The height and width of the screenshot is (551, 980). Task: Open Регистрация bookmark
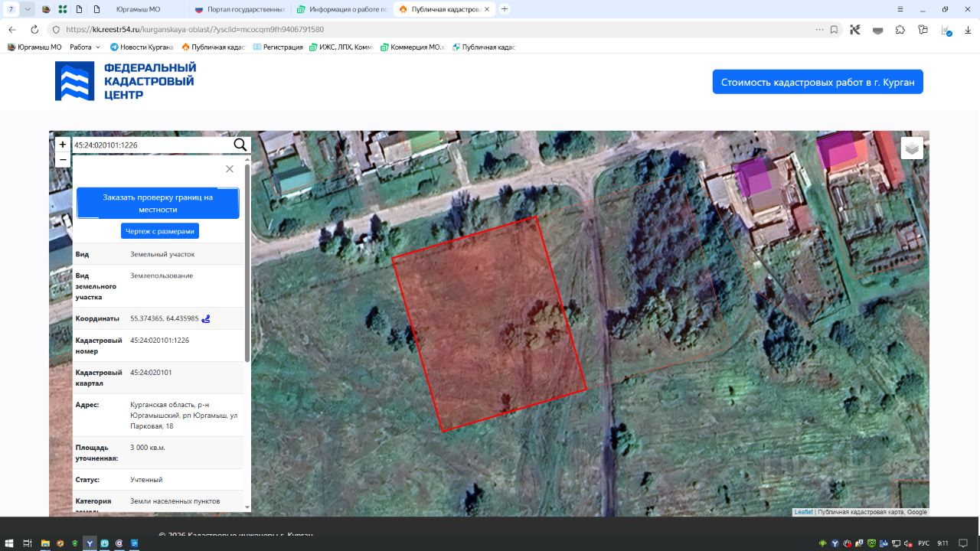click(278, 47)
